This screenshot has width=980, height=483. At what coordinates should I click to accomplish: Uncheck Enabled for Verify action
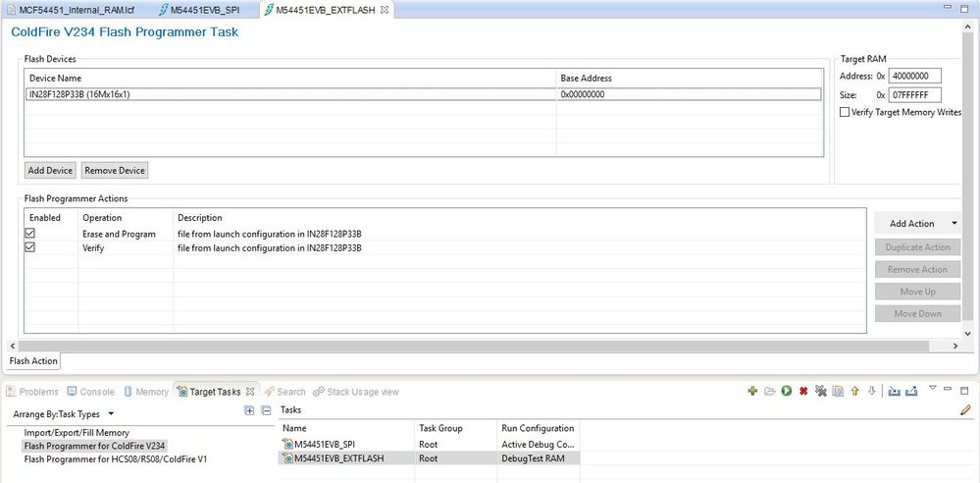[x=29, y=247]
